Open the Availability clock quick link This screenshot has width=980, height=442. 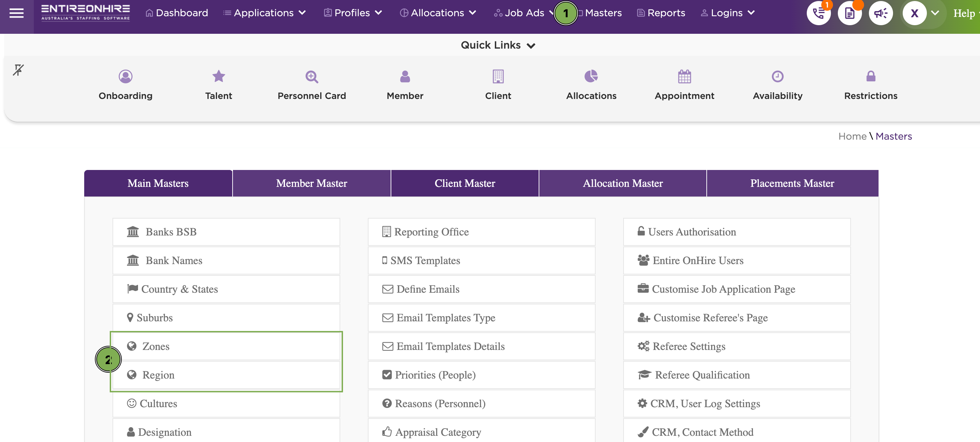(777, 77)
